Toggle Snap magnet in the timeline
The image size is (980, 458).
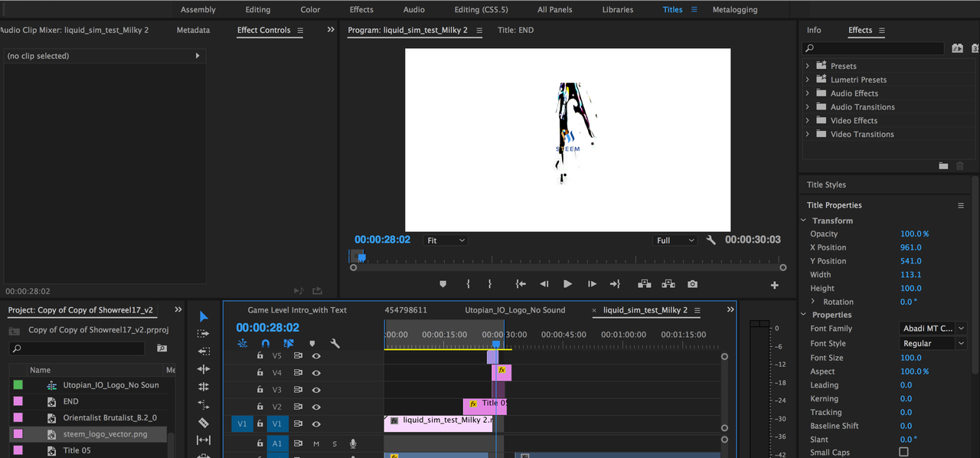pyautogui.click(x=265, y=344)
